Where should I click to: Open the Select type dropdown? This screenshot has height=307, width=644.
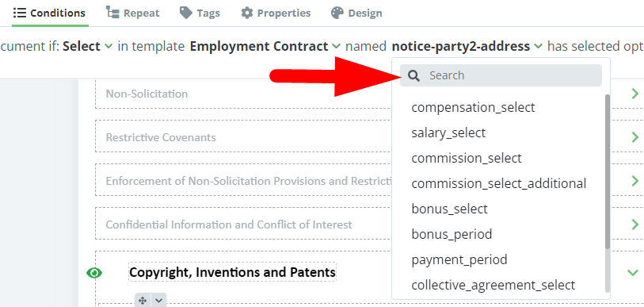[87, 47]
